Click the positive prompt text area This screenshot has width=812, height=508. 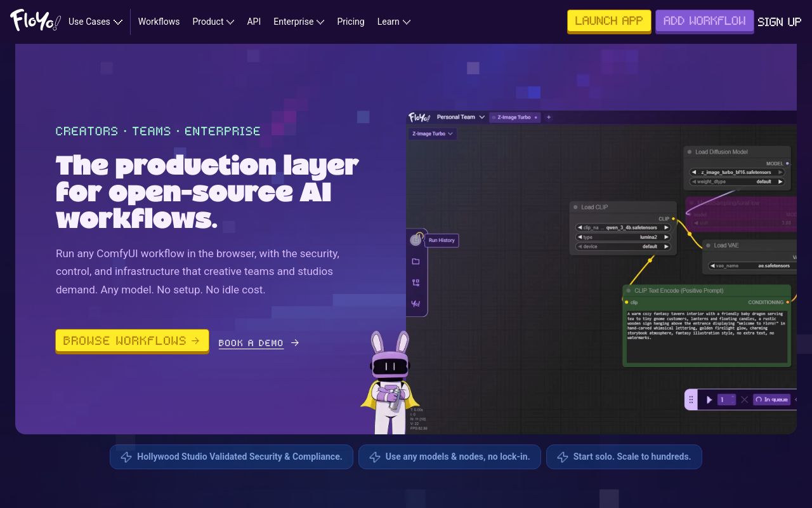pos(707,335)
